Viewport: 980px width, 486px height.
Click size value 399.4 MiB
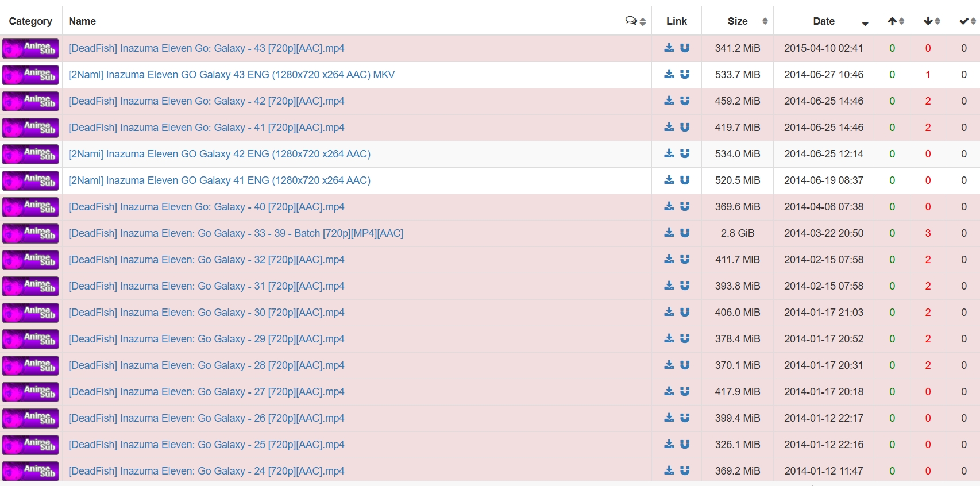coord(738,418)
